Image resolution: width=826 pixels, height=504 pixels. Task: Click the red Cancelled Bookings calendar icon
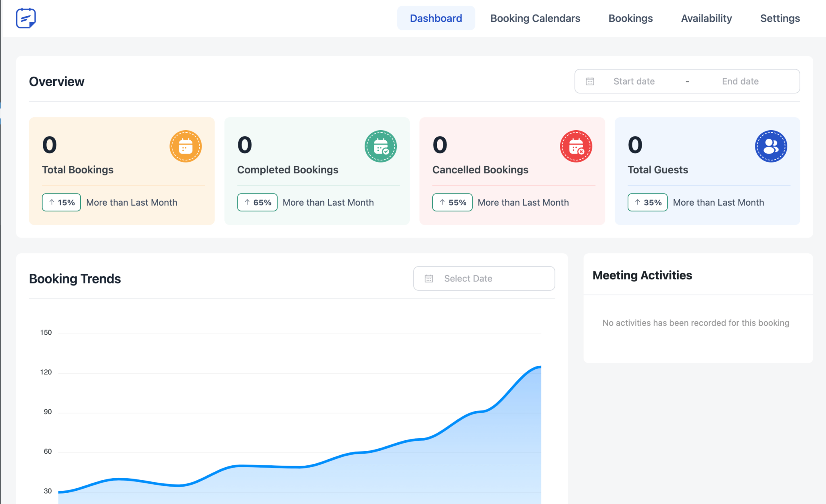(x=576, y=146)
